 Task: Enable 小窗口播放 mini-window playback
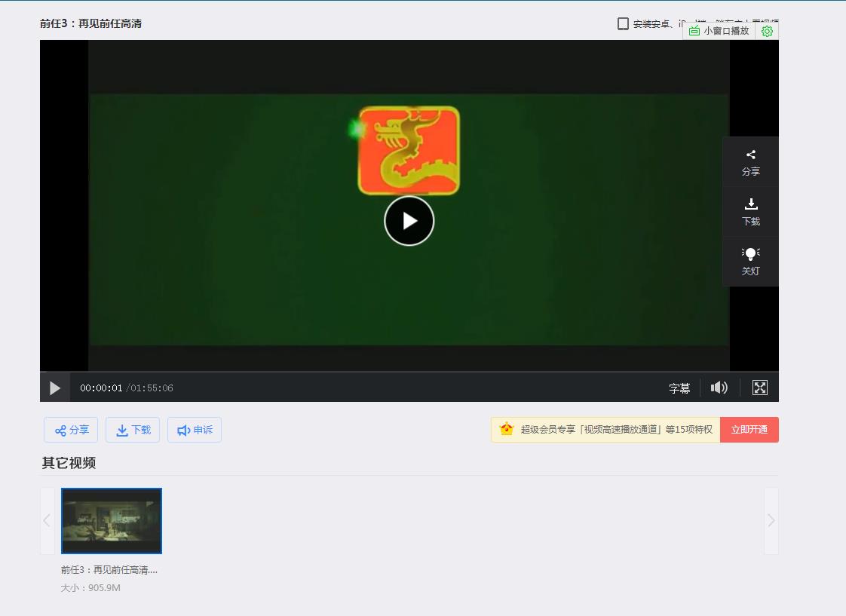(720, 31)
